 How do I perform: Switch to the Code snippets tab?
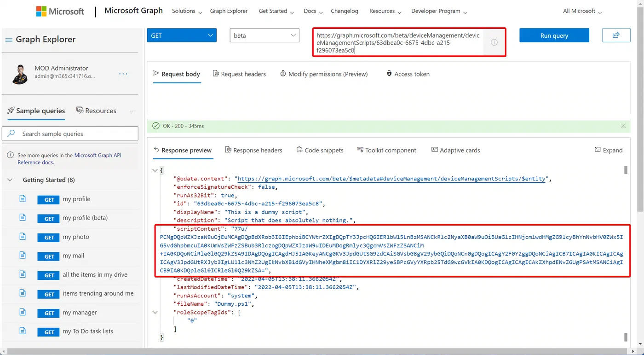pos(320,150)
